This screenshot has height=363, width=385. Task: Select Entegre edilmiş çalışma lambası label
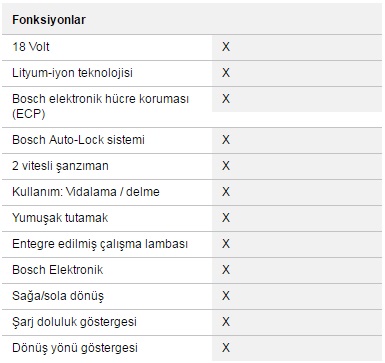tap(100, 244)
